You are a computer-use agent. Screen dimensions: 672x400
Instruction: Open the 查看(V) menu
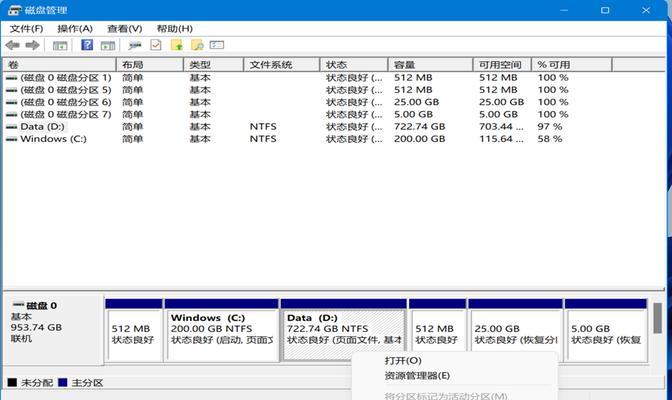tap(124, 29)
